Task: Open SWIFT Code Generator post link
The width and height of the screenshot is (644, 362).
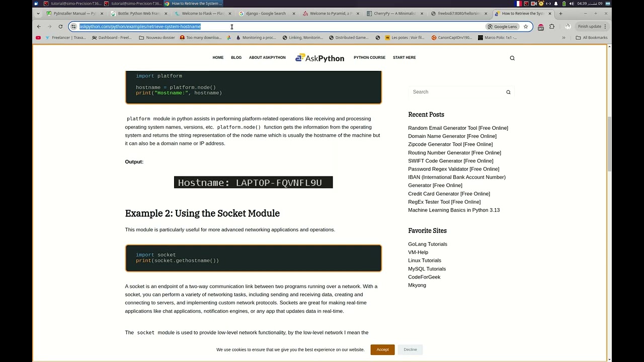Action: 450,161
